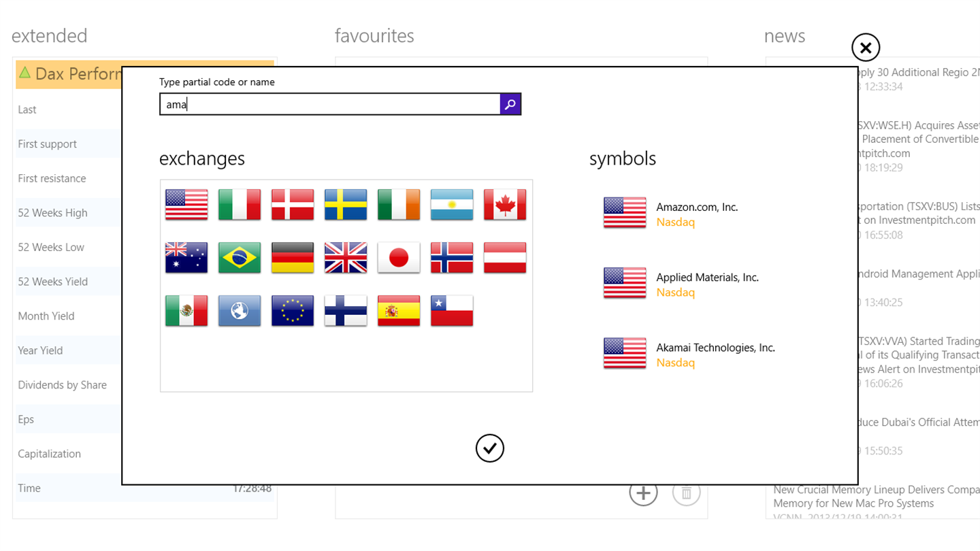Select the Spain flag exchange
This screenshot has width=980, height=551.
coord(399,310)
